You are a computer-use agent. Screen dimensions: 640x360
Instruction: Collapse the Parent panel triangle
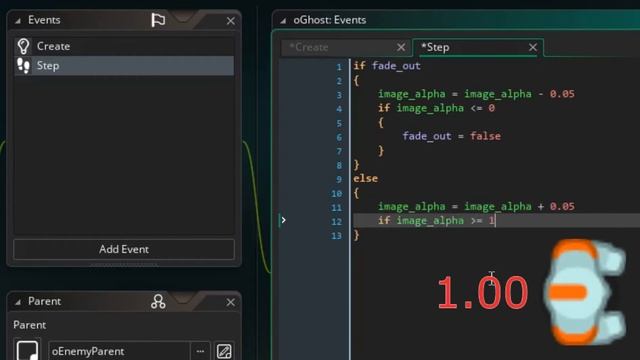pyautogui.click(x=18, y=302)
